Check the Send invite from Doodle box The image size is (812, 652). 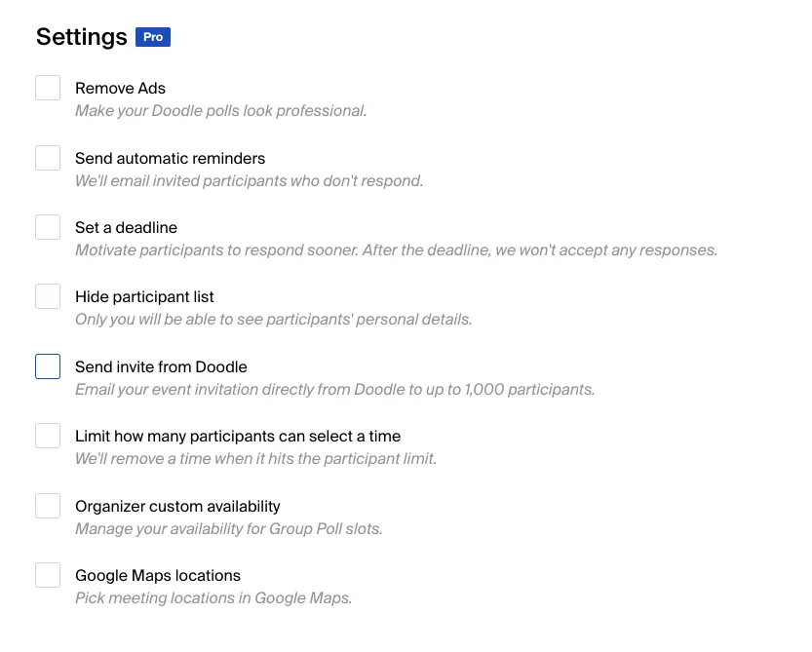tap(48, 366)
